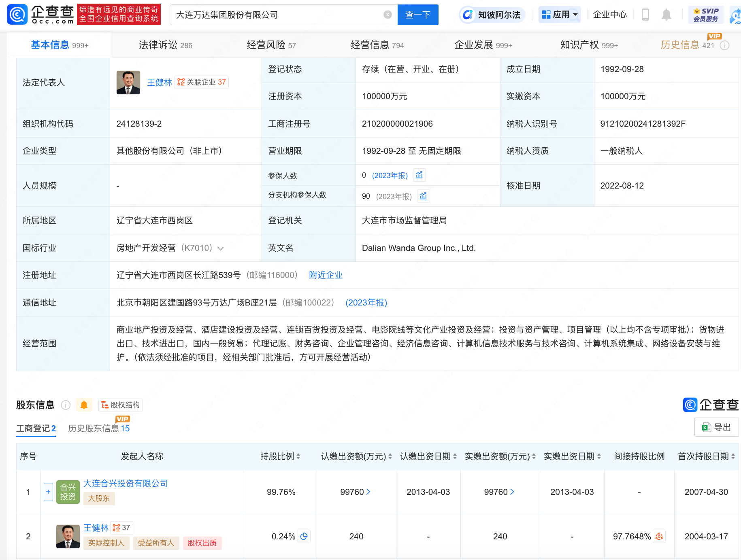
Task: Click the 查一下 search button
Action: pyautogui.click(x=418, y=15)
